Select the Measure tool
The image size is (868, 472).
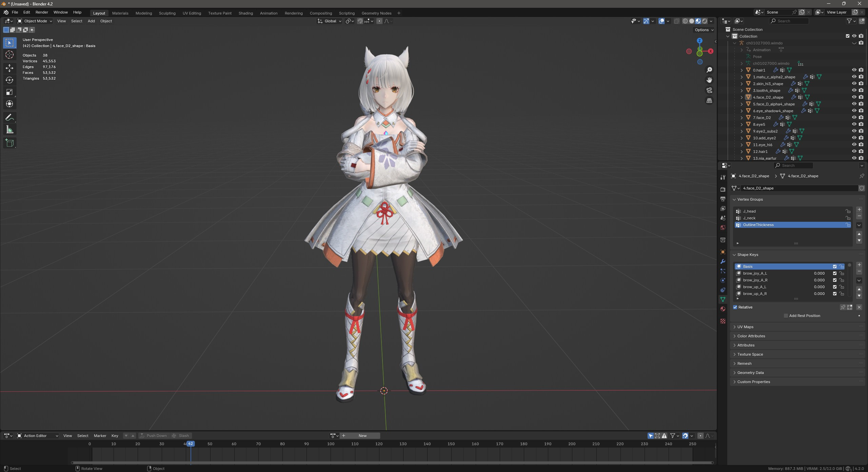(x=9, y=129)
